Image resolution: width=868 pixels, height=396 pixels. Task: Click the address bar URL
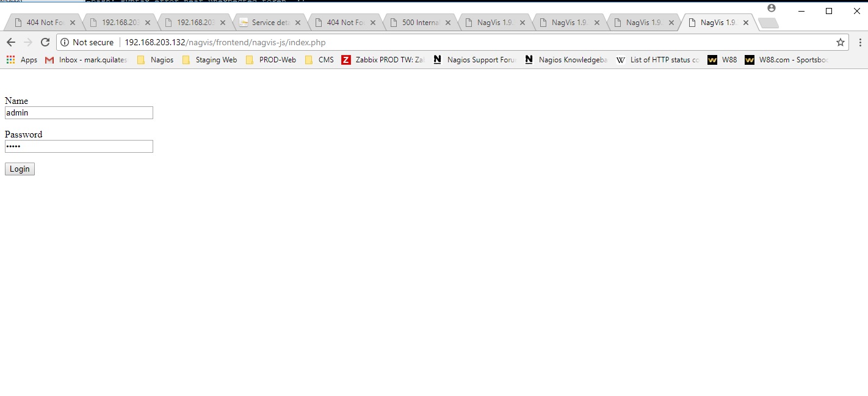(x=225, y=42)
